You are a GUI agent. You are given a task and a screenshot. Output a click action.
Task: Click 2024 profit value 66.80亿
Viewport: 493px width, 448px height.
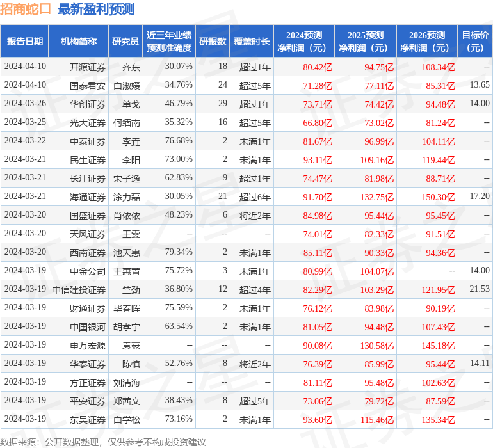318,123
